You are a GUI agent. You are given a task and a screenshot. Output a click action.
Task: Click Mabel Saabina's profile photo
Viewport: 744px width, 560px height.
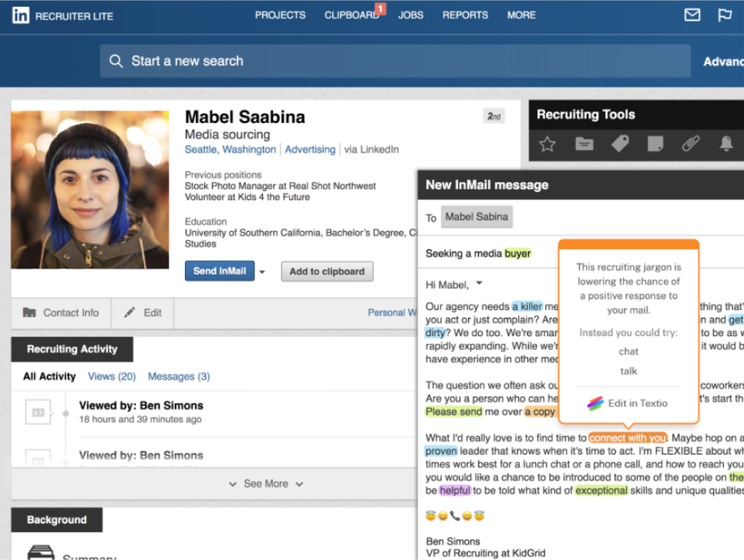pos(90,190)
